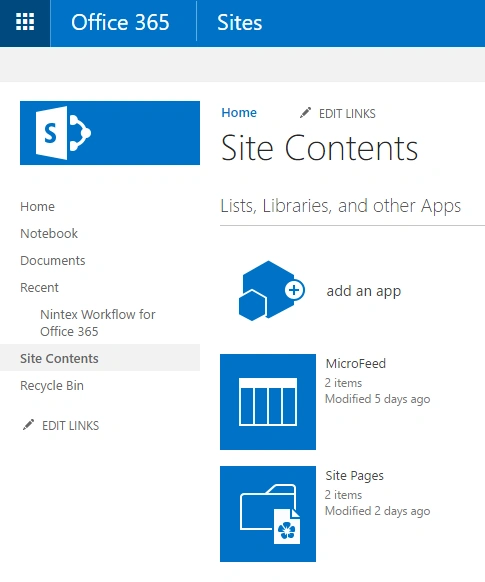The height and width of the screenshot is (582, 485).
Task: Go to Home in the top breadcrumb
Action: pos(239,112)
